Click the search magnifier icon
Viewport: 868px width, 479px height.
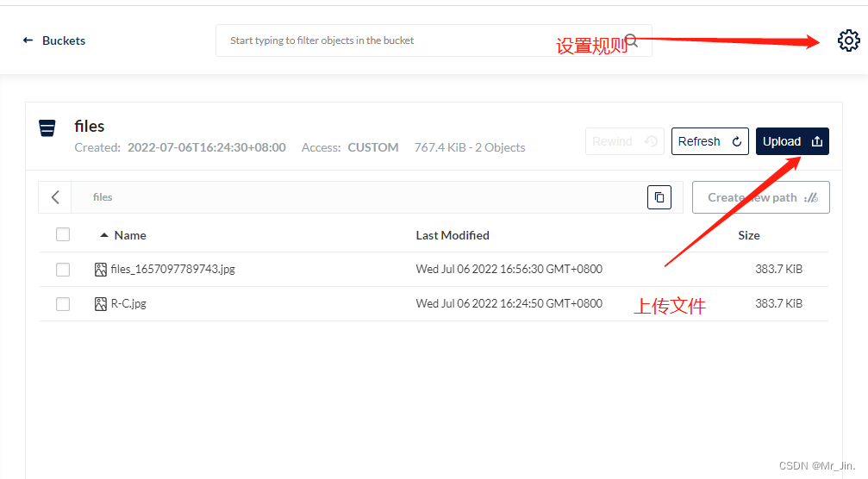pyautogui.click(x=632, y=40)
